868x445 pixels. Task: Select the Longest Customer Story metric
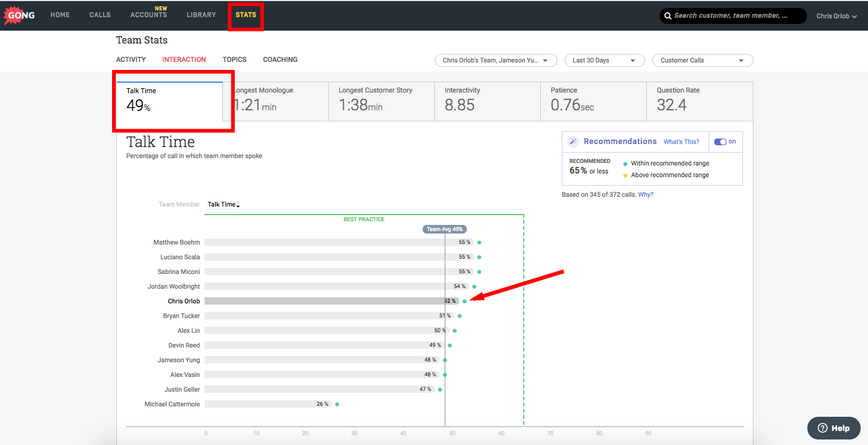coord(382,101)
